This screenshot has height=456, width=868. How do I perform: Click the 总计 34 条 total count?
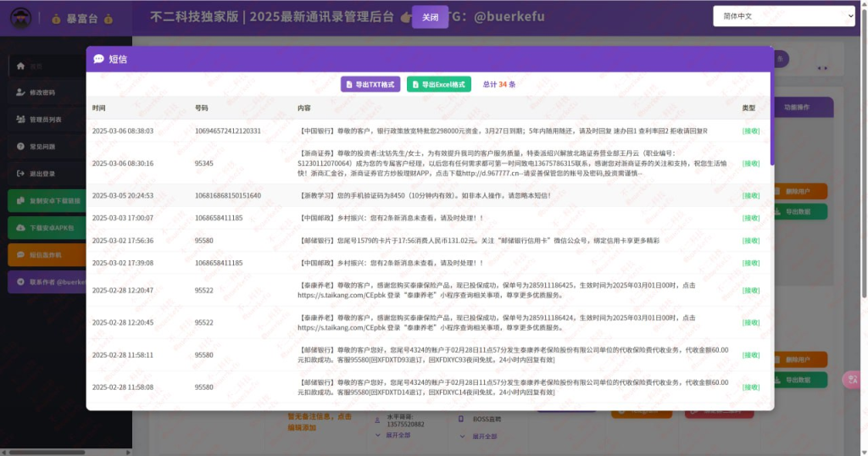pos(498,85)
